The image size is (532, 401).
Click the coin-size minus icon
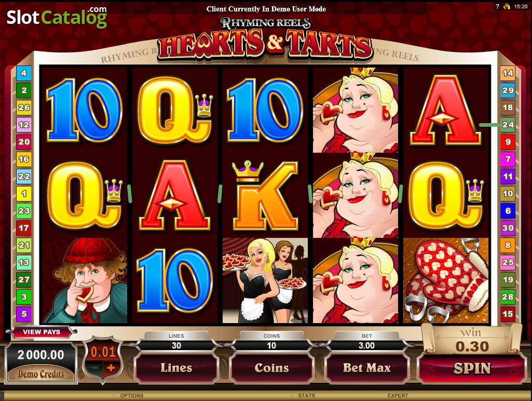pyautogui.click(x=96, y=368)
